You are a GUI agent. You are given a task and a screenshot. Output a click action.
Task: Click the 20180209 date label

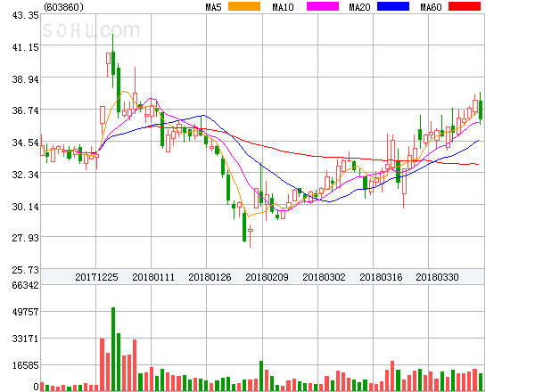(267, 277)
